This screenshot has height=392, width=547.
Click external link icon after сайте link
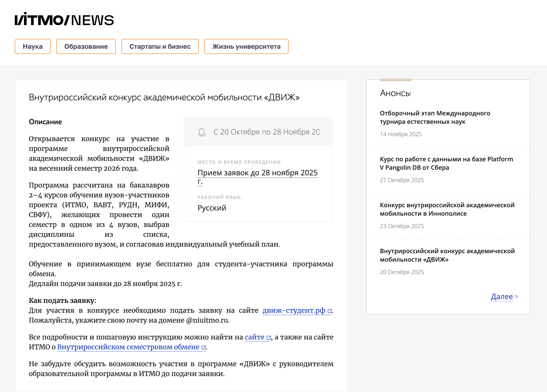pyautogui.click(x=268, y=338)
